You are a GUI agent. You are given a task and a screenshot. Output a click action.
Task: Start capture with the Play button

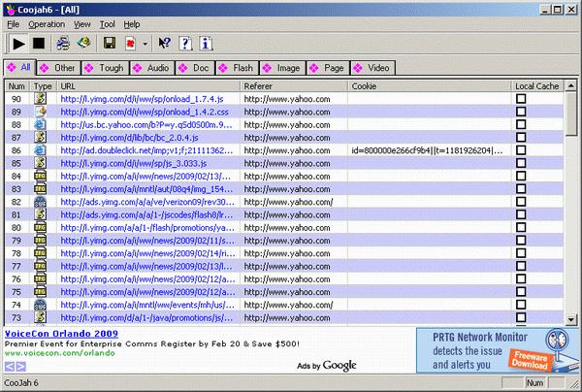click(18, 44)
